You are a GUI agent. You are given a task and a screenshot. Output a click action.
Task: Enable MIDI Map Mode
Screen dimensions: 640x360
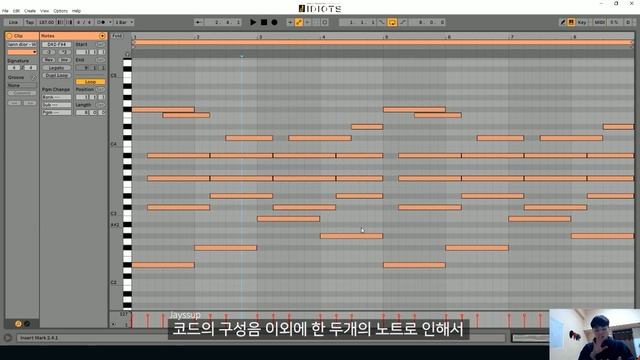(x=599, y=22)
